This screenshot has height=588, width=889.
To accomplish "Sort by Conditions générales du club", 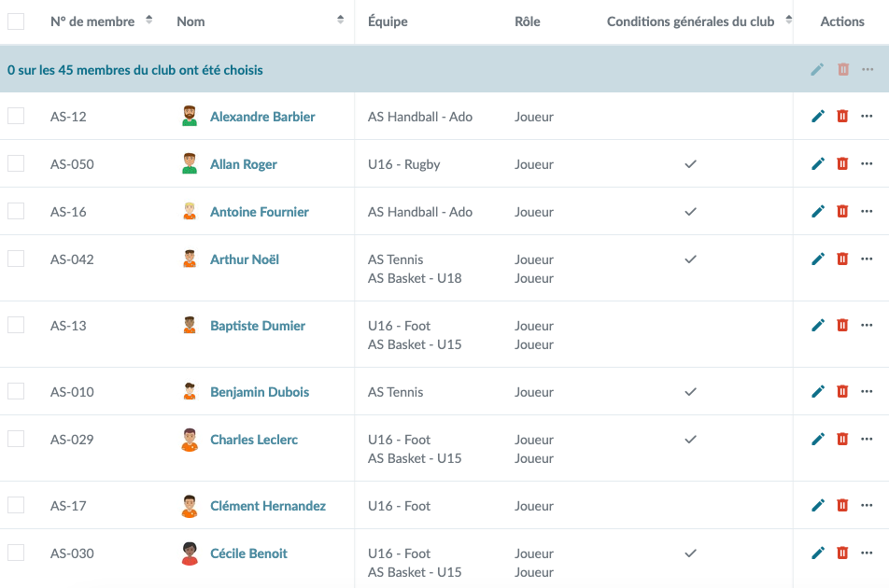I will pos(788,21).
